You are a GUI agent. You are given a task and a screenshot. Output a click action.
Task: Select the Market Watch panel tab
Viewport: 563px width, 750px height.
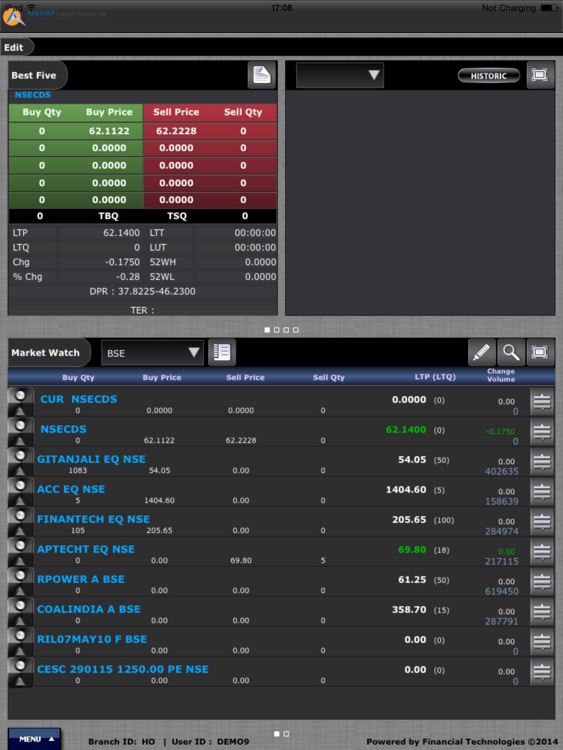48,353
